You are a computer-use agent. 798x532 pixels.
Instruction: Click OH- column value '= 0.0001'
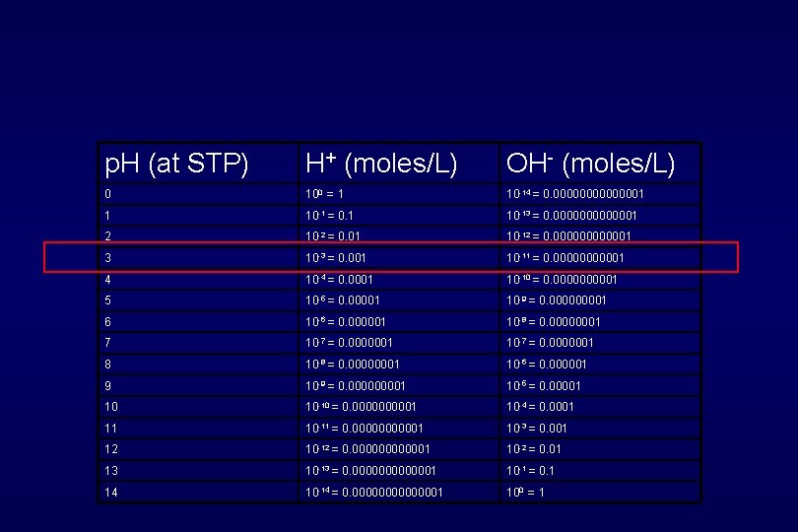pyautogui.click(x=540, y=407)
